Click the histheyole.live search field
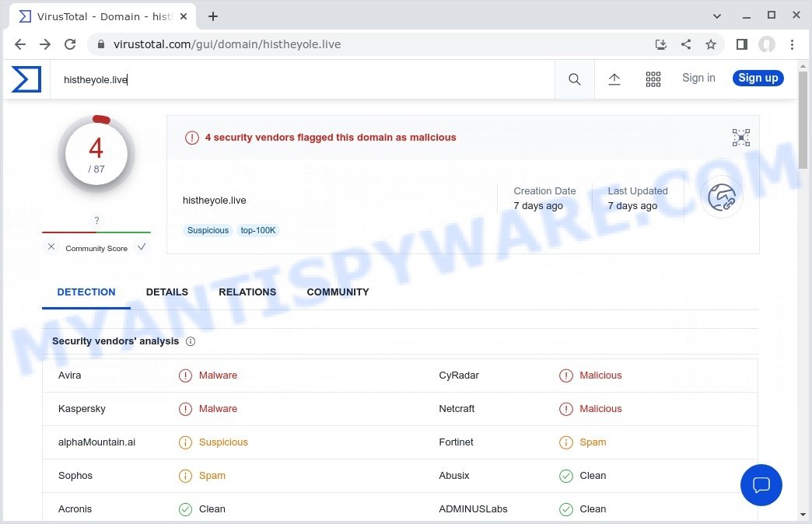The height and width of the screenshot is (524, 812). [303, 79]
